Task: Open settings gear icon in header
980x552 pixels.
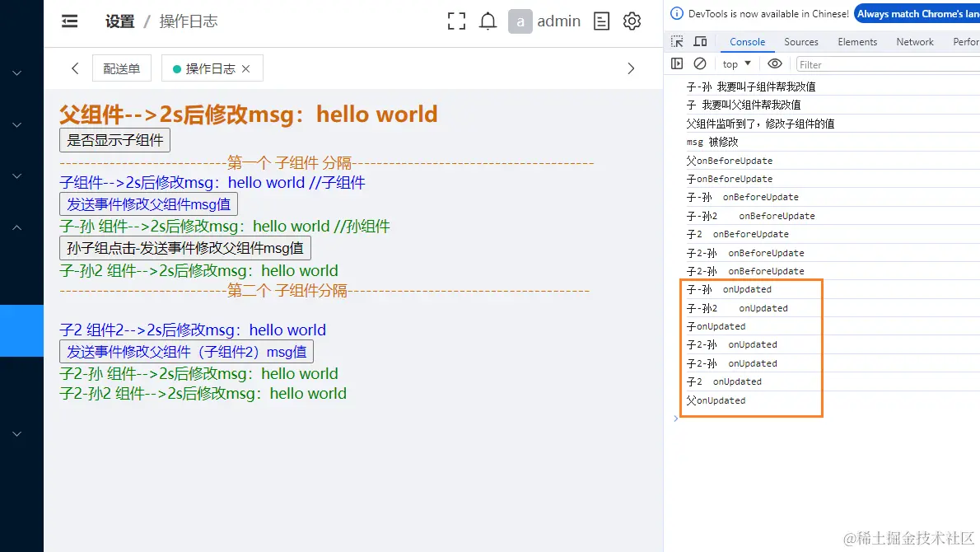Action: coord(632,21)
